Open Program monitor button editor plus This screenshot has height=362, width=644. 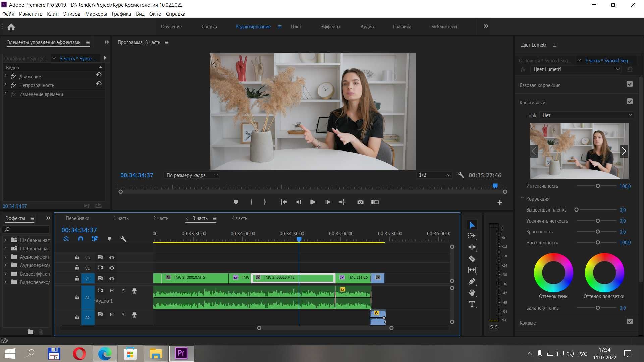500,202
